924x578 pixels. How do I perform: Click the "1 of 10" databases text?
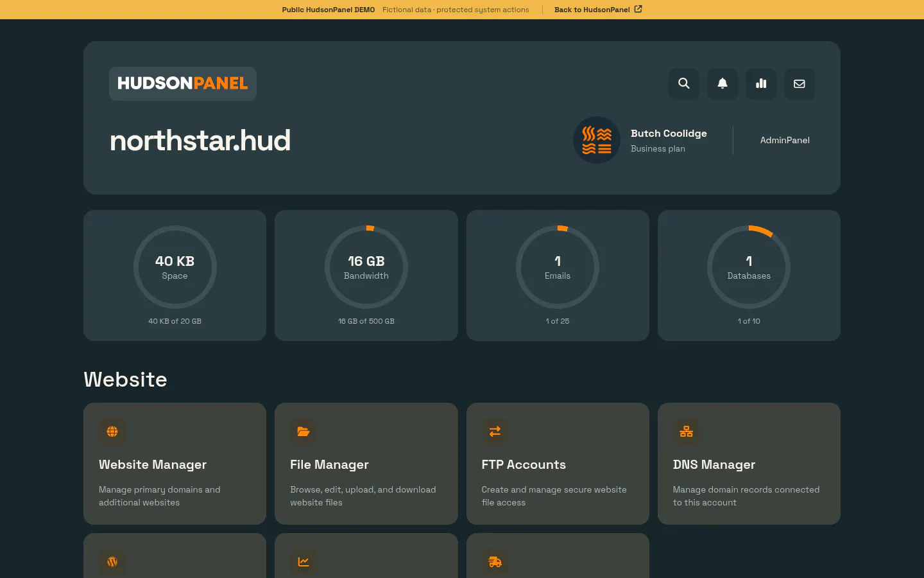749,321
